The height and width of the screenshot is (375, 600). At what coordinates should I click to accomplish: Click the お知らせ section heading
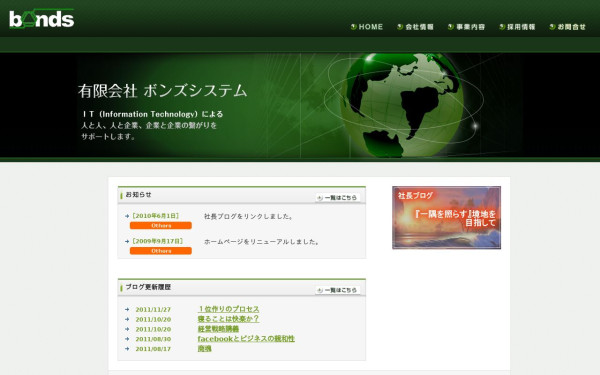[139, 194]
